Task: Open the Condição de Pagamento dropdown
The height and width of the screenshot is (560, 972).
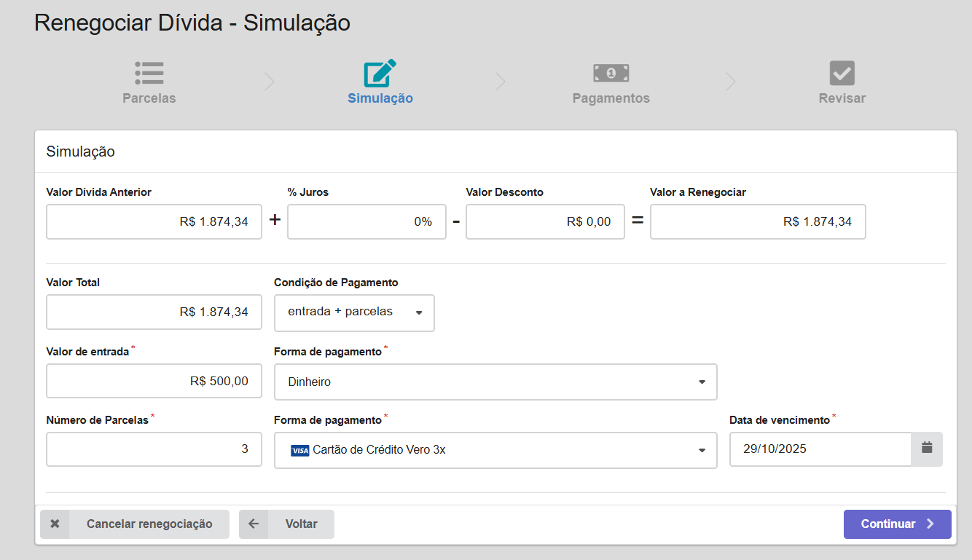Action: pyautogui.click(x=354, y=312)
